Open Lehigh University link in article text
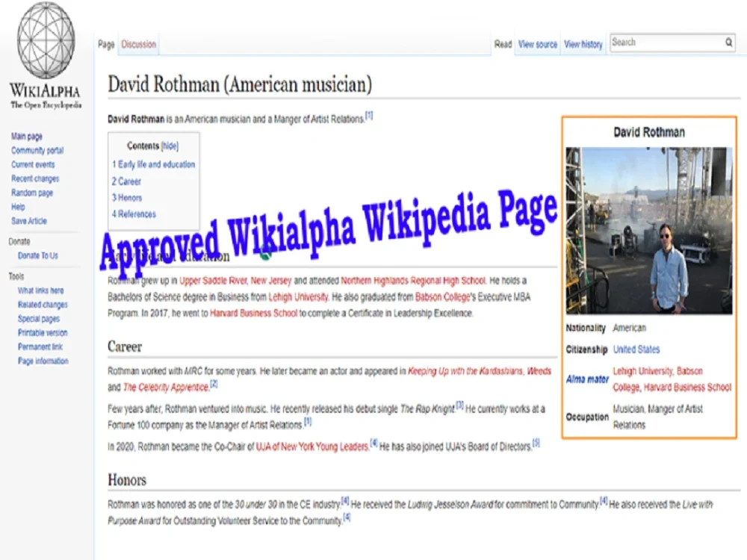Screen dimensions: 747x560 [298, 297]
